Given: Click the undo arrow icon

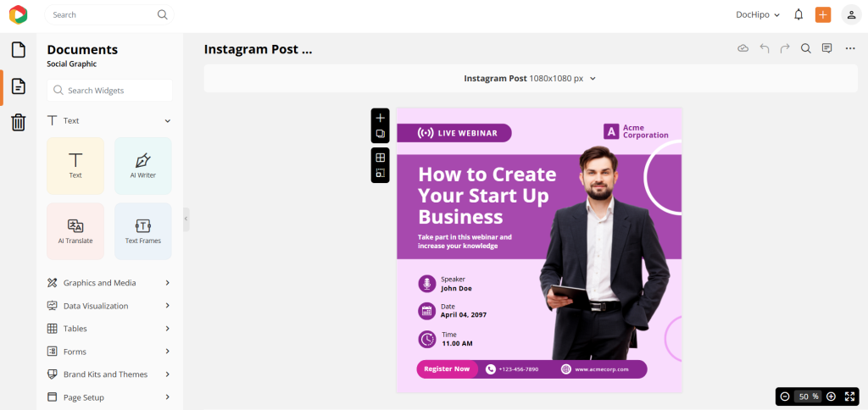Looking at the screenshot, I should pyautogui.click(x=765, y=49).
